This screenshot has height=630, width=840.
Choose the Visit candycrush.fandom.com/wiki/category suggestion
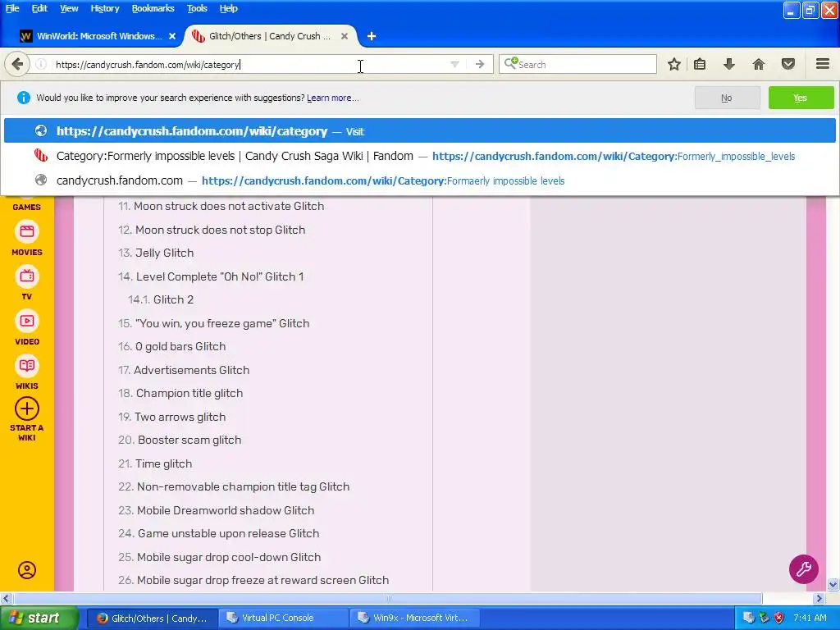(x=419, y=131)
